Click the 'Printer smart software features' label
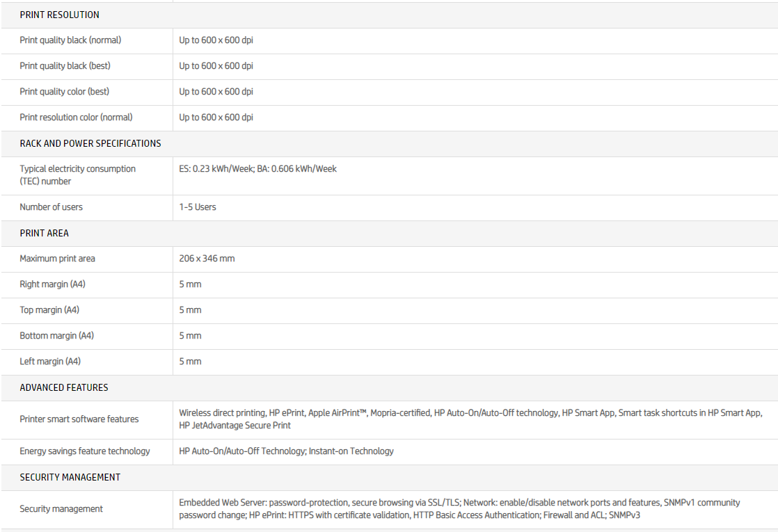 tap(79, 419)
